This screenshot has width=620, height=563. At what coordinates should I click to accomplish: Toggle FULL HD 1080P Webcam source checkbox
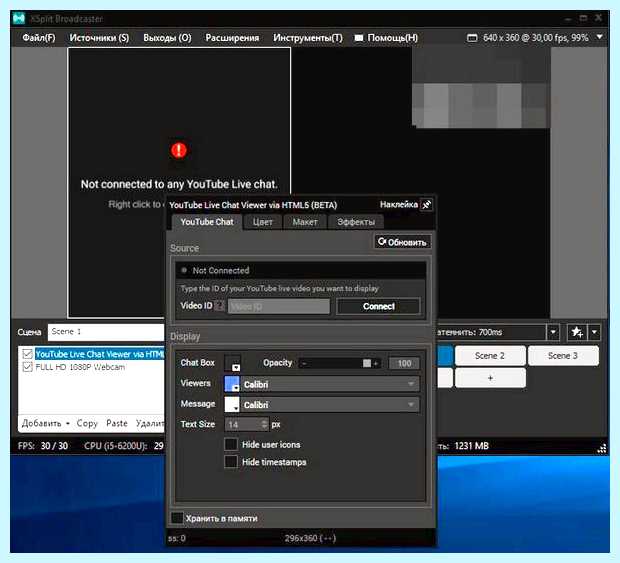pos(27,367)
